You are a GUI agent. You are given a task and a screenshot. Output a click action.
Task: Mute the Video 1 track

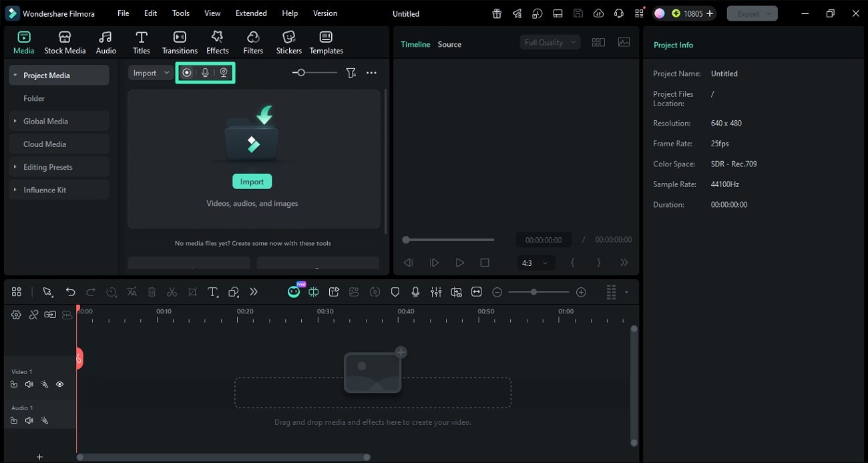point(29,384)
